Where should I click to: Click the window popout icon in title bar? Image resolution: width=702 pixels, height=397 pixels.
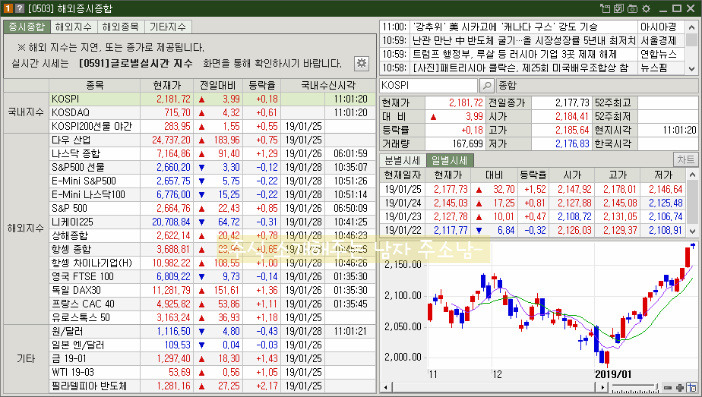pyautogui.click(x=605, y=8)
